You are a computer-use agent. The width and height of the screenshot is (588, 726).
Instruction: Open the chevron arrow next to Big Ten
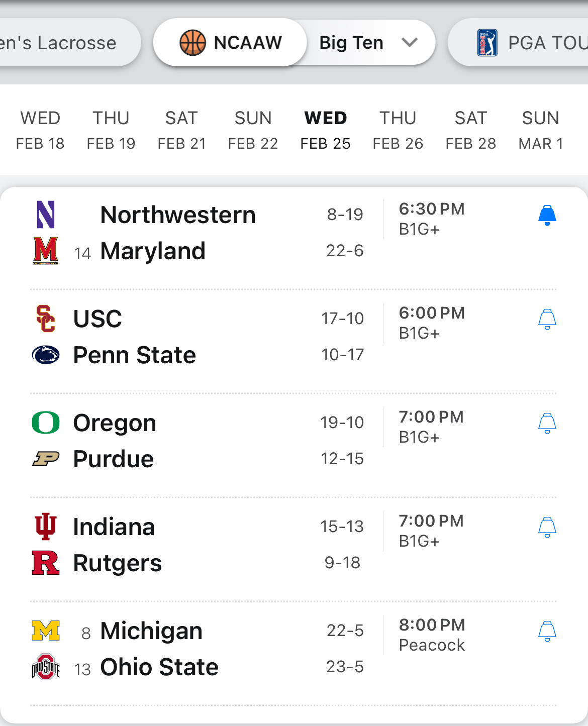410,43
